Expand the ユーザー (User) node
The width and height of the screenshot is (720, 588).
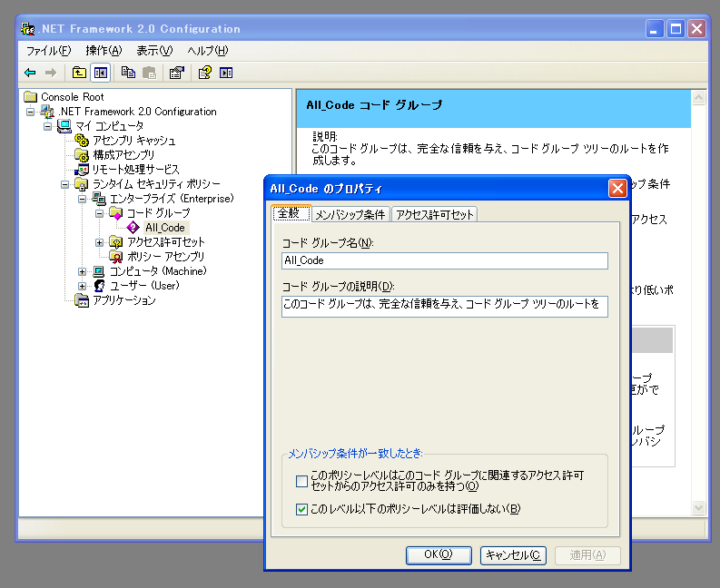coord(83,286)
